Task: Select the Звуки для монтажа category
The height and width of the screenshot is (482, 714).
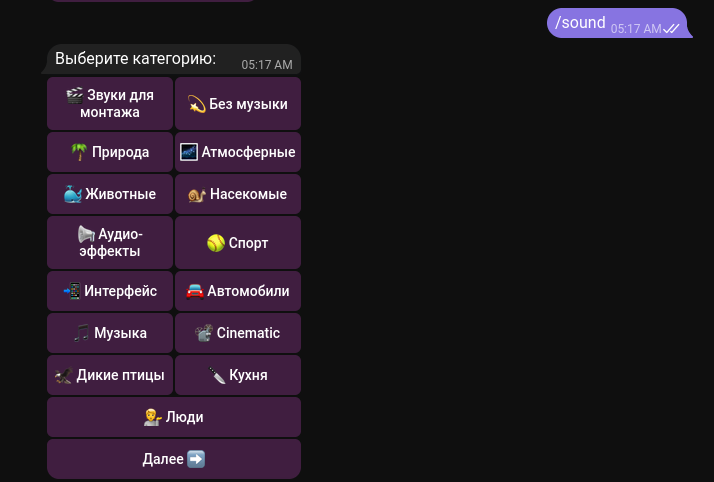Action: pyautogui.click(x=110, y=104)
